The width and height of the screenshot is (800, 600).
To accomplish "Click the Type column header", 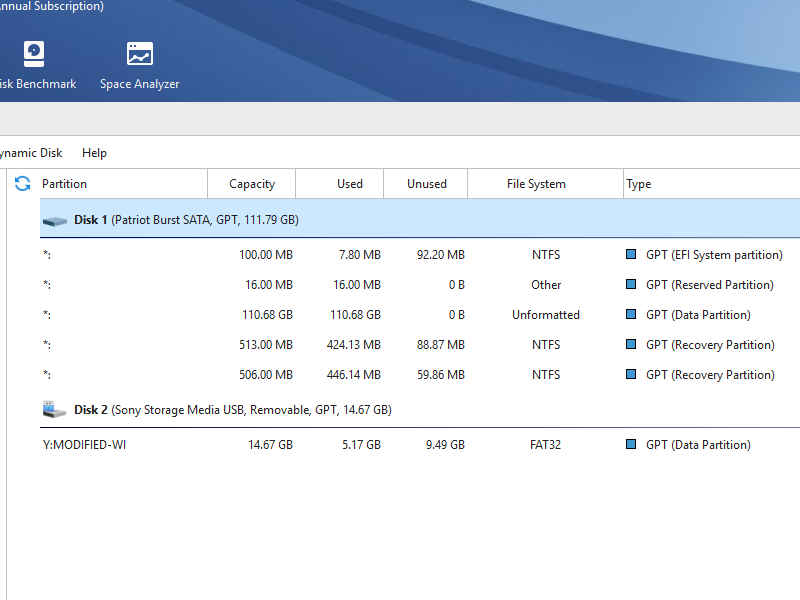I will 639,184.
